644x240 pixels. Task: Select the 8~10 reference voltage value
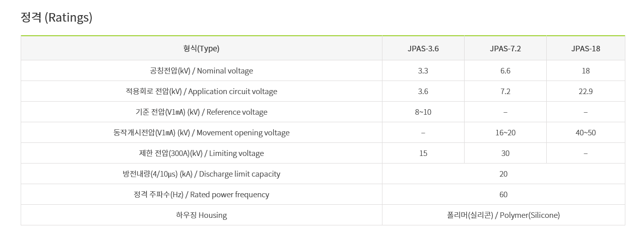423,112
